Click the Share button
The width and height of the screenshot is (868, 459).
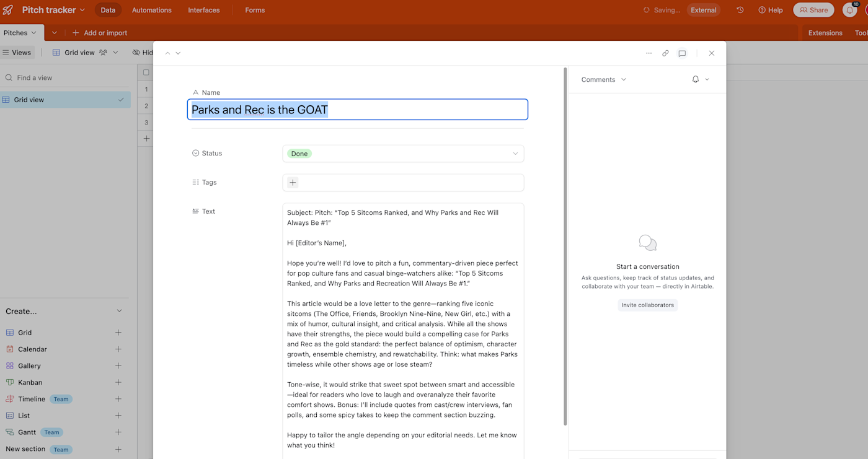coord(813,10)
